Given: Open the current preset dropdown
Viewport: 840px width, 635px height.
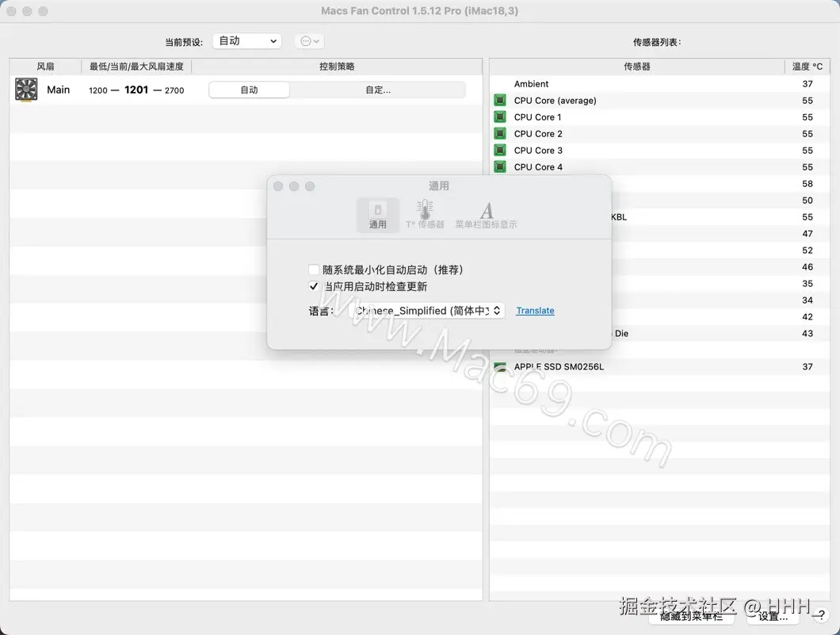Looking at the screenshot, I should tap(247, 41).
